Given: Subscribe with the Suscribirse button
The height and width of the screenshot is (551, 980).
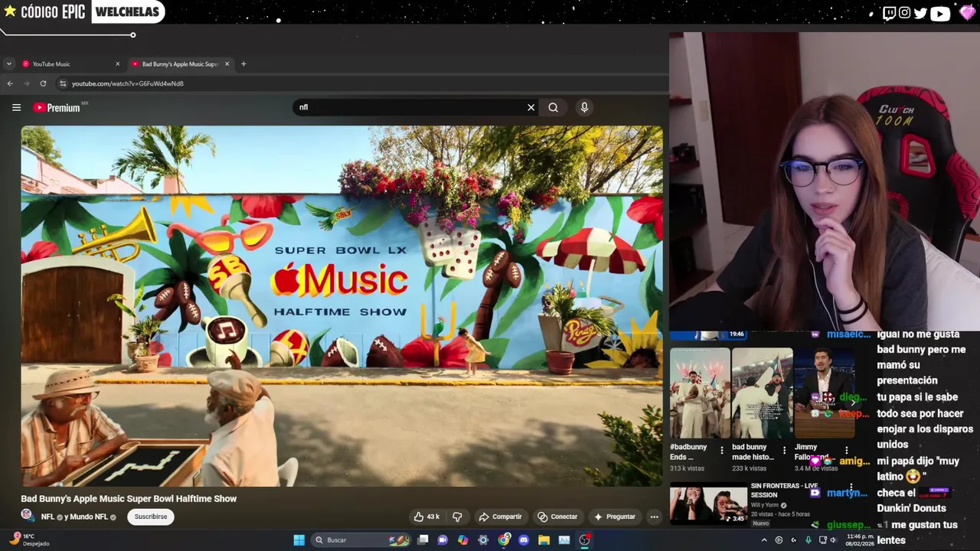Looking at the screenshot, I should [151, 517].
